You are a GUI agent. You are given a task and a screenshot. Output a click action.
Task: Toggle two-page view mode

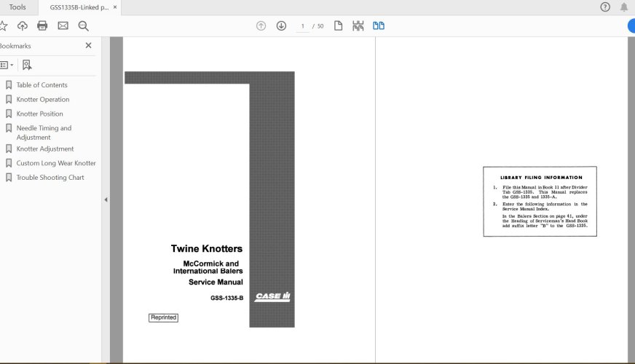[x=379, y=26]
